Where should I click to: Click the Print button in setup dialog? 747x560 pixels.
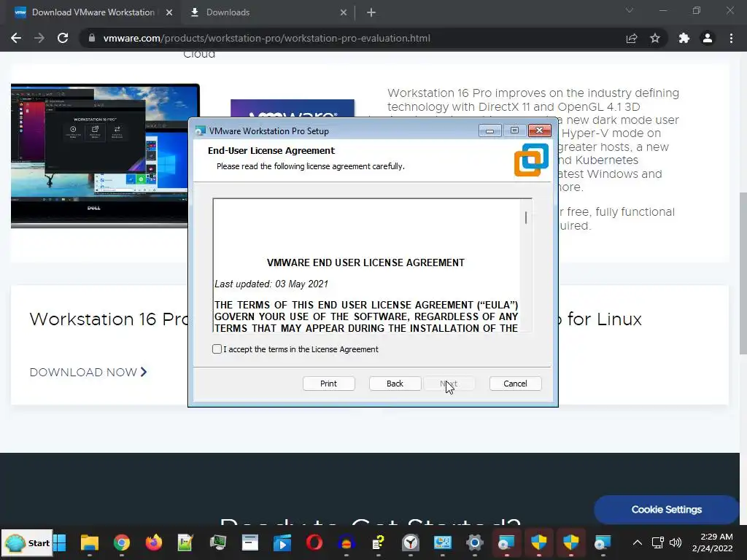pos(329,384)
